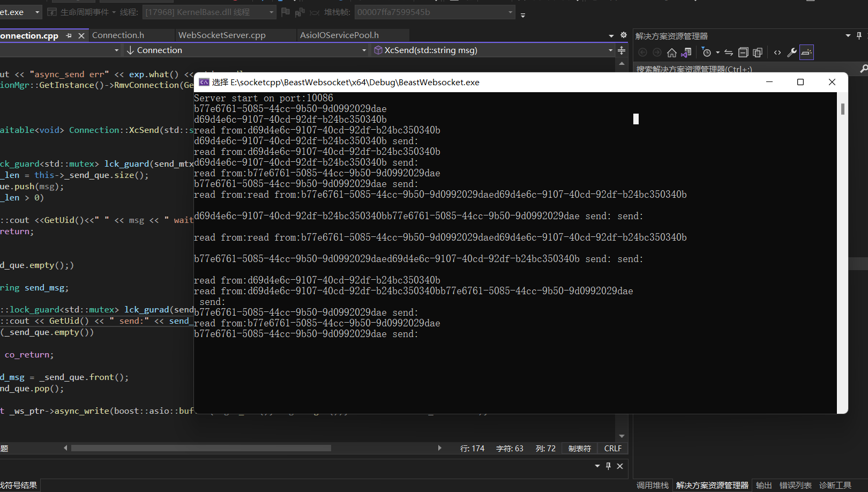Click the view code angle-brackets icon

[777, 53]
